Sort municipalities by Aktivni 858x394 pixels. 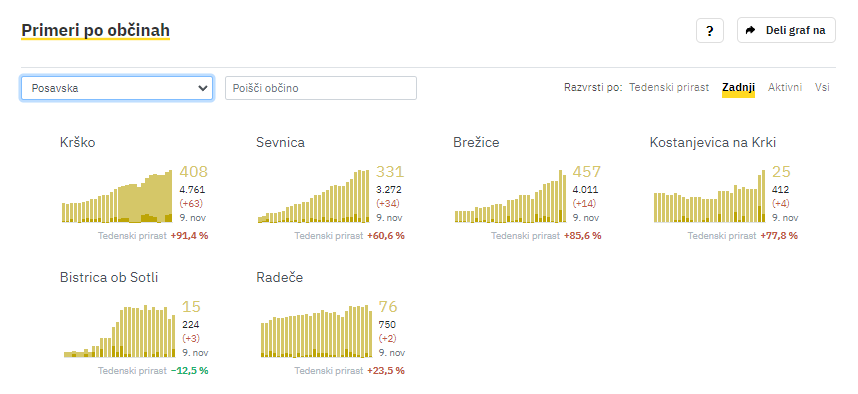(x=785, y=88)
